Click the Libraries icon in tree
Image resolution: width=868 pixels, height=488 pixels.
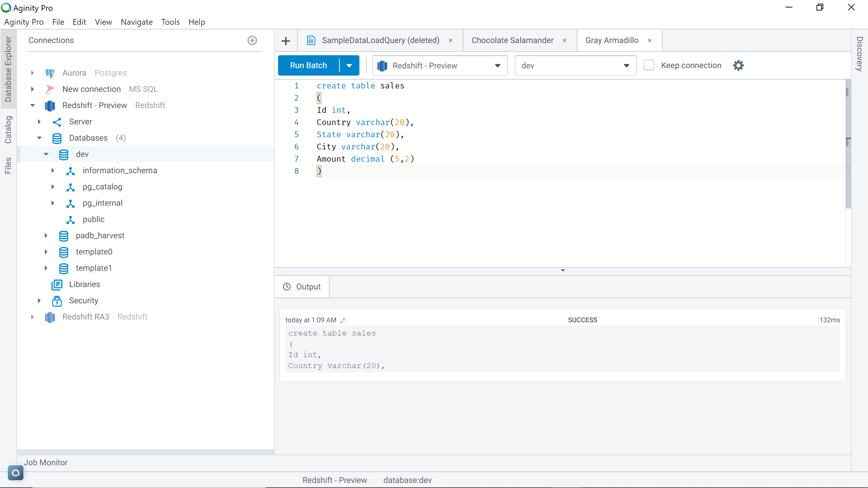57,284
